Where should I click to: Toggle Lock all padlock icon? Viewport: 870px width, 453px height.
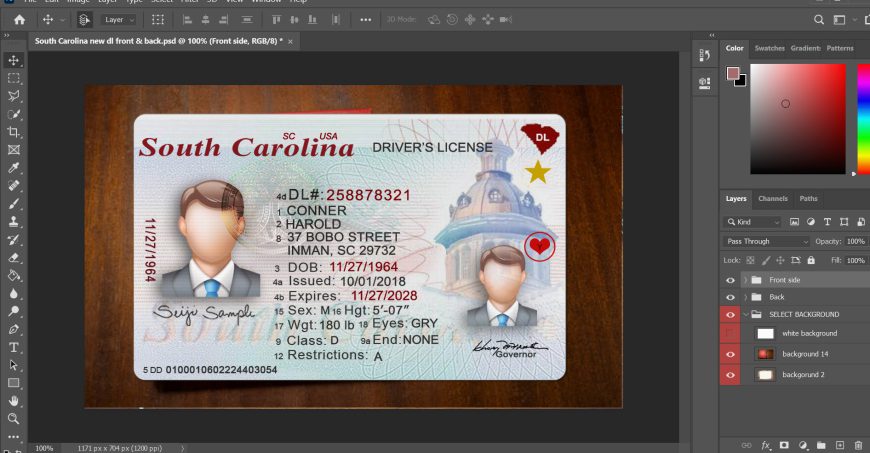click(811, 260)
